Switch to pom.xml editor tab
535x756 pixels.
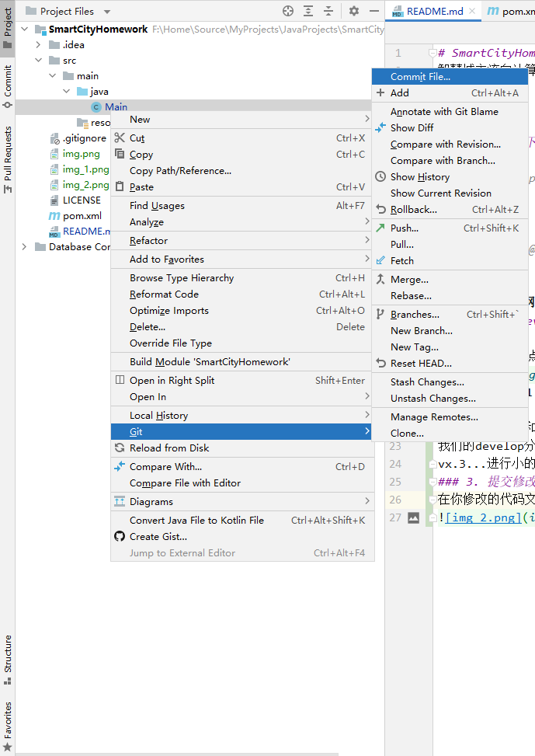point(510,11)
